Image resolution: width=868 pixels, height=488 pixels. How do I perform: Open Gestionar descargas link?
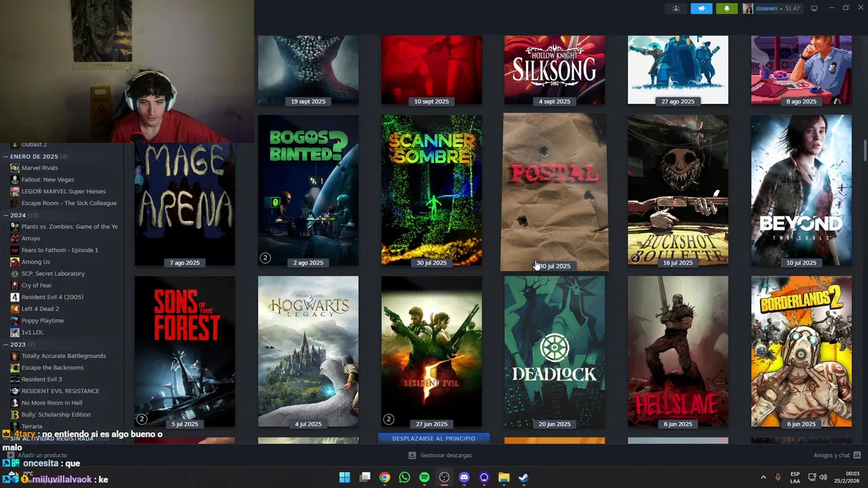click(440, 455)
